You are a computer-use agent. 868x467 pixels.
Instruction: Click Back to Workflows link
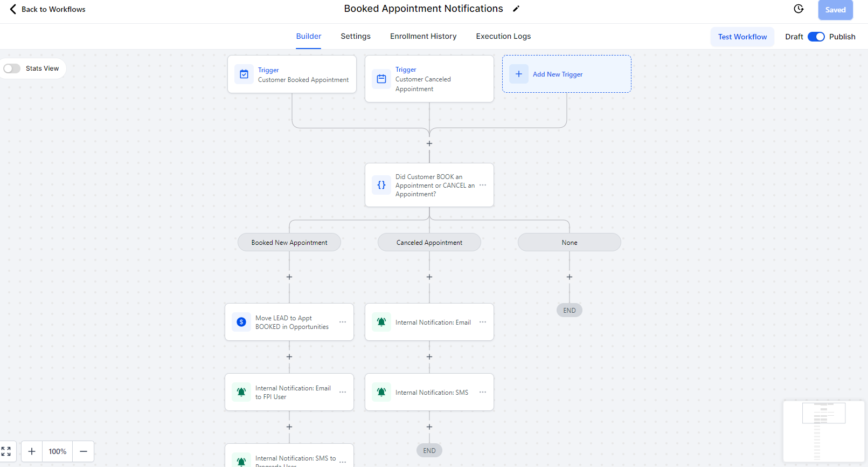point(53,9)
